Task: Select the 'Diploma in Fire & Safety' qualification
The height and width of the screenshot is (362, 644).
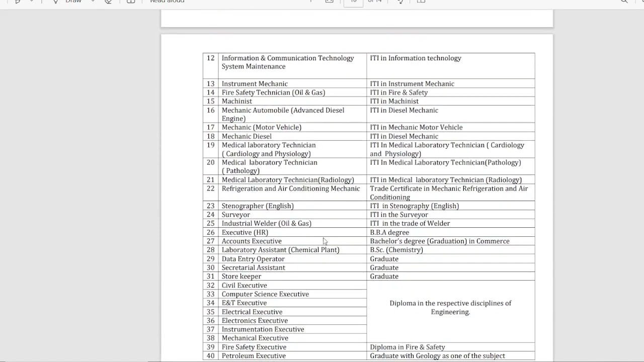Action: pyautogui.click(x=408, y=347)
